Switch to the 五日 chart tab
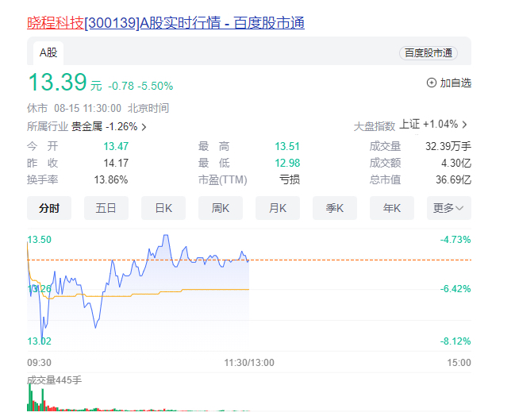The height and width of the screenshot is (420, 515). 106,208
